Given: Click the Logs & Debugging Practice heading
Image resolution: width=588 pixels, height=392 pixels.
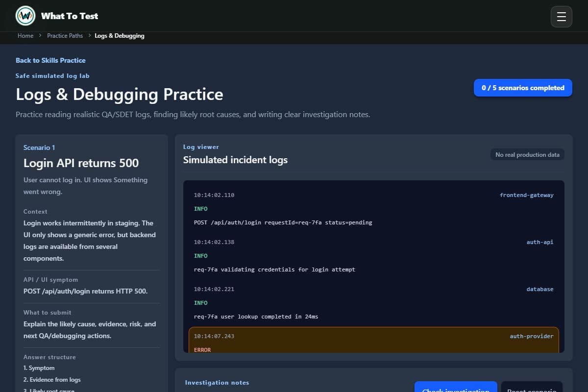Looking at the screenshot, I should 120,94.
